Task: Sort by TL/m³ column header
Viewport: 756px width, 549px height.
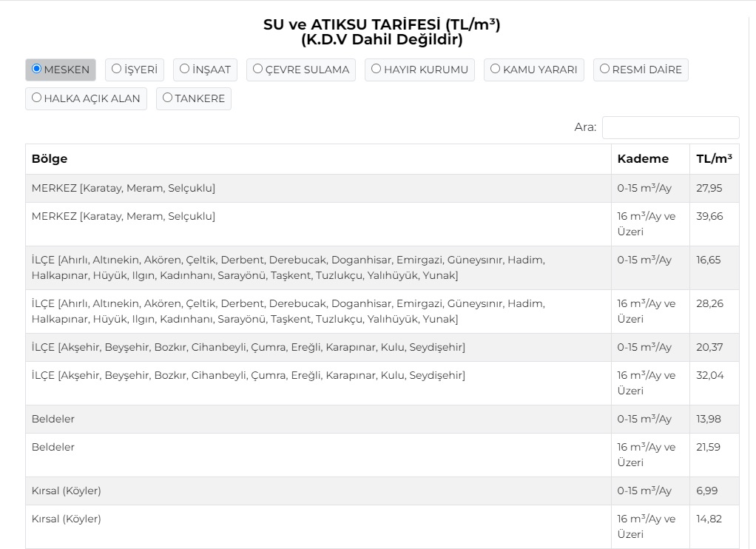Action: (714, 159)
